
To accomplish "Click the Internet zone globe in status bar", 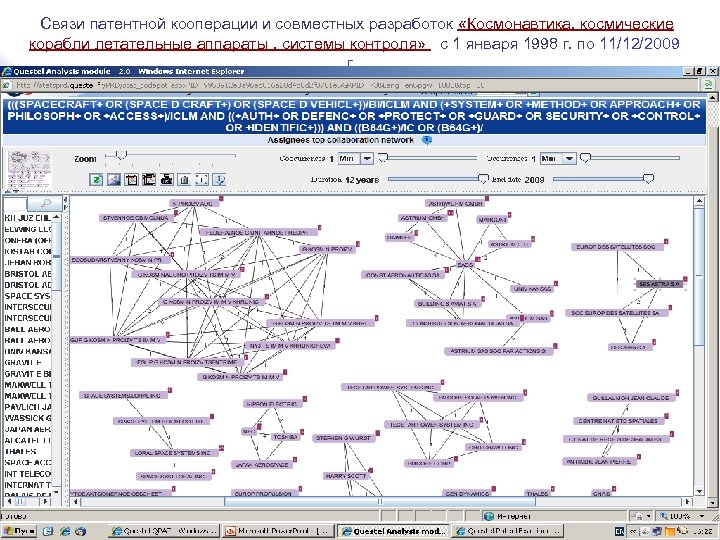I will tap(489, 517).
